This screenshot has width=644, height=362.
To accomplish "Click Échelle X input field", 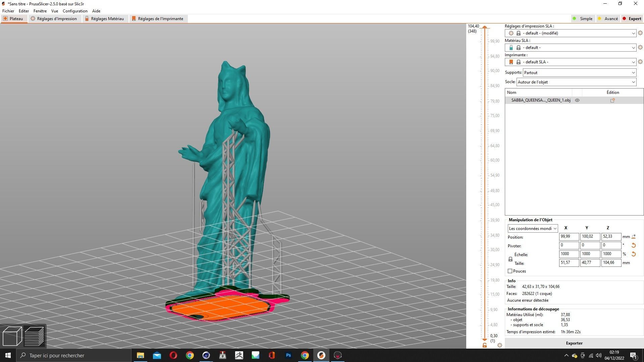I will [x=569, y=254].
